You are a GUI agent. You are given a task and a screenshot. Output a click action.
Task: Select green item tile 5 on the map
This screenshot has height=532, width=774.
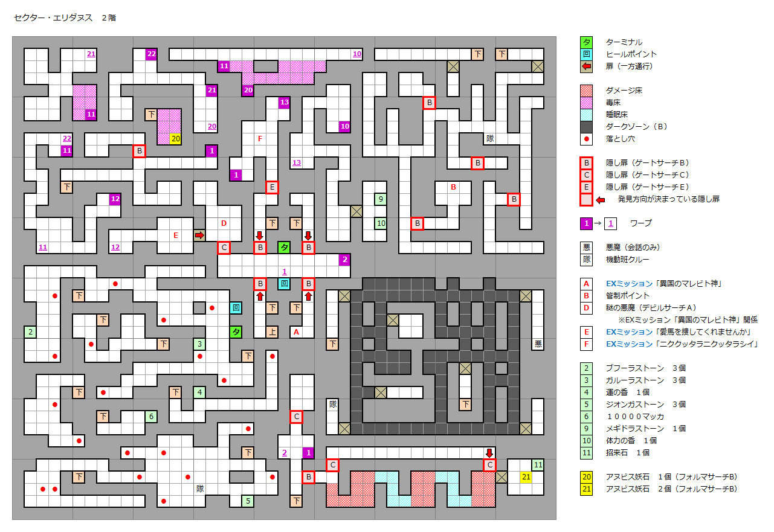click(248, 501)
